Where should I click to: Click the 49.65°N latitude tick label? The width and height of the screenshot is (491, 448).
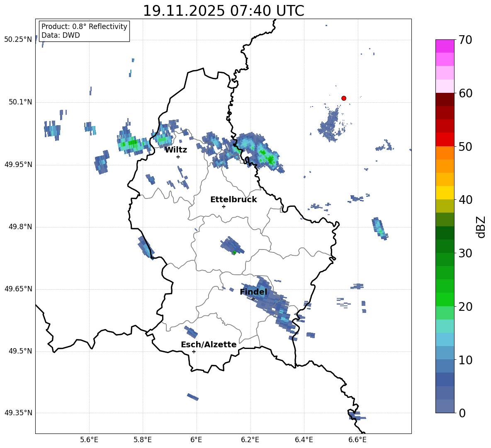(x=18, y=289)
